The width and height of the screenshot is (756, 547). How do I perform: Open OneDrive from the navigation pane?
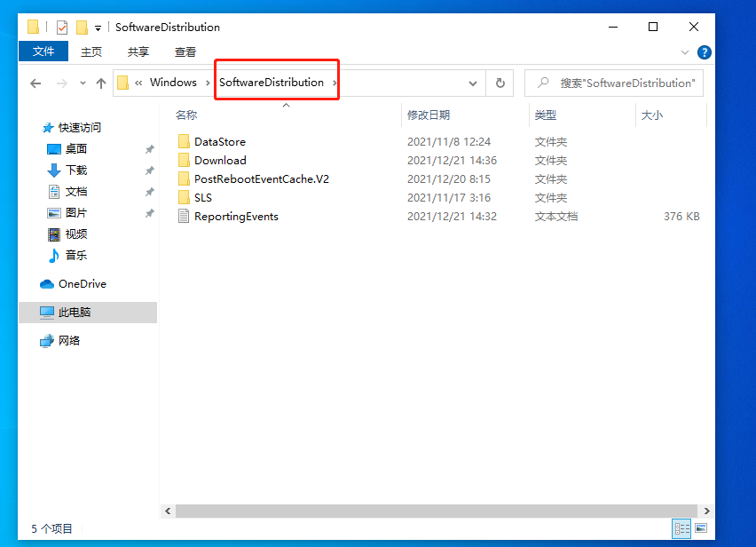click(x=82, y=283)
